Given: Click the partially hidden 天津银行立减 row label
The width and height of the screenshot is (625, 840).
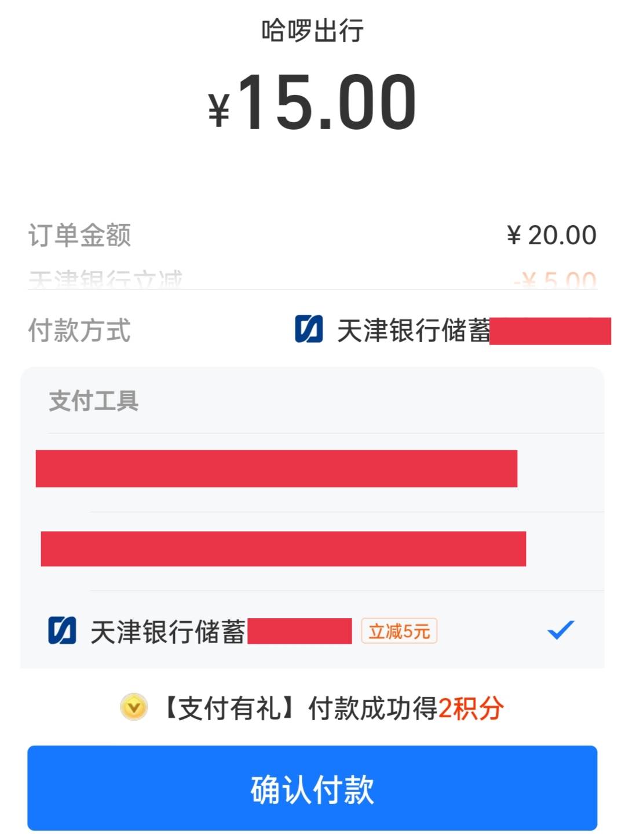Looking at the screenshot, I should click(105, 280).
